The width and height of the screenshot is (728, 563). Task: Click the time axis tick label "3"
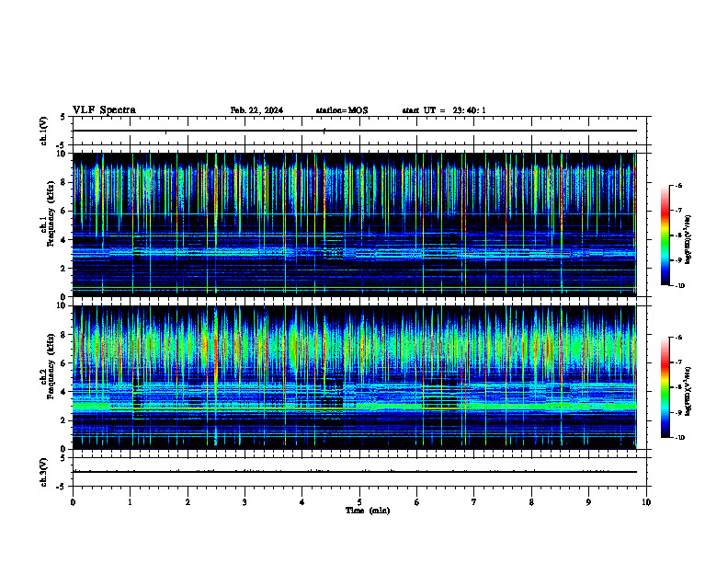tap(245, 502)
